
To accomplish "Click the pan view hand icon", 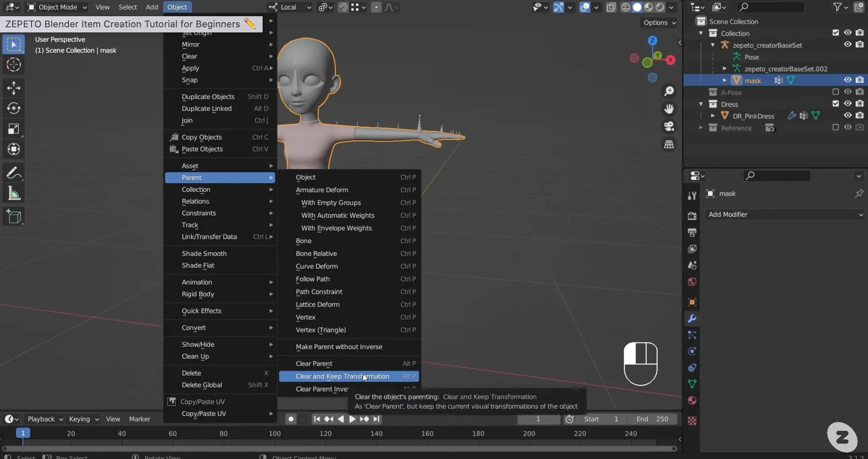I will (x=669, y=109).
